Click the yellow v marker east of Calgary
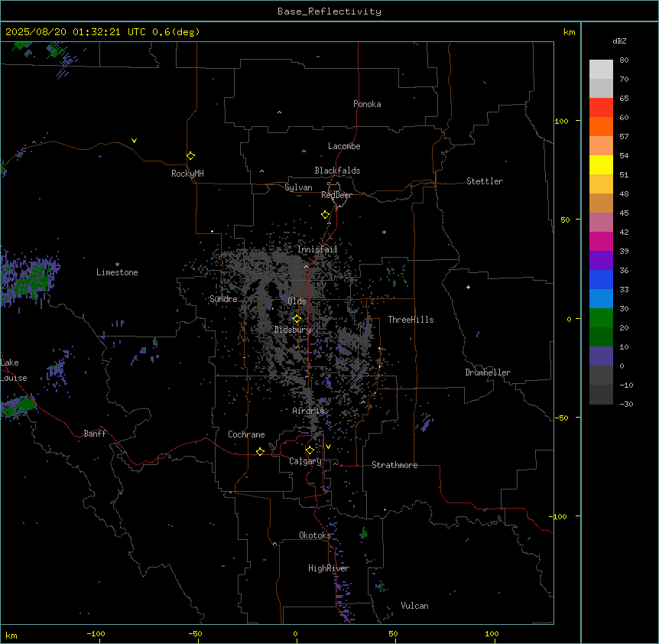Viewport: 659px width, 644px height. tap(328, 447)
